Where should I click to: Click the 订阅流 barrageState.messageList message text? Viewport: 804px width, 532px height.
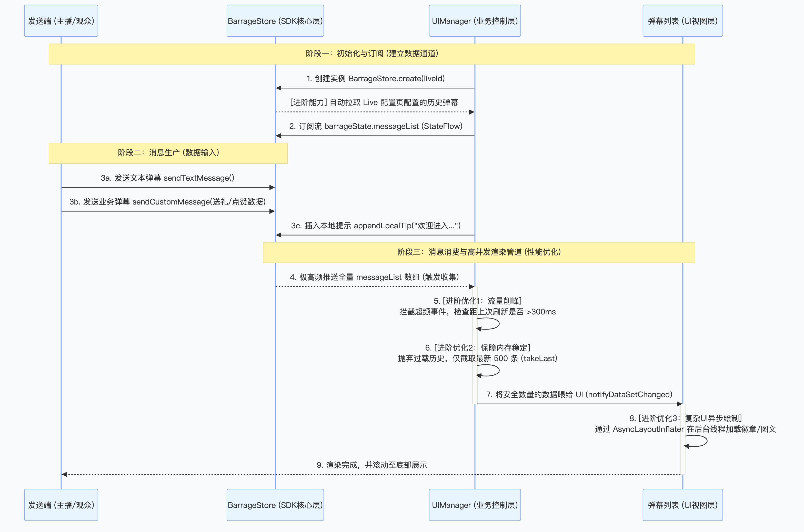(375, 126)
